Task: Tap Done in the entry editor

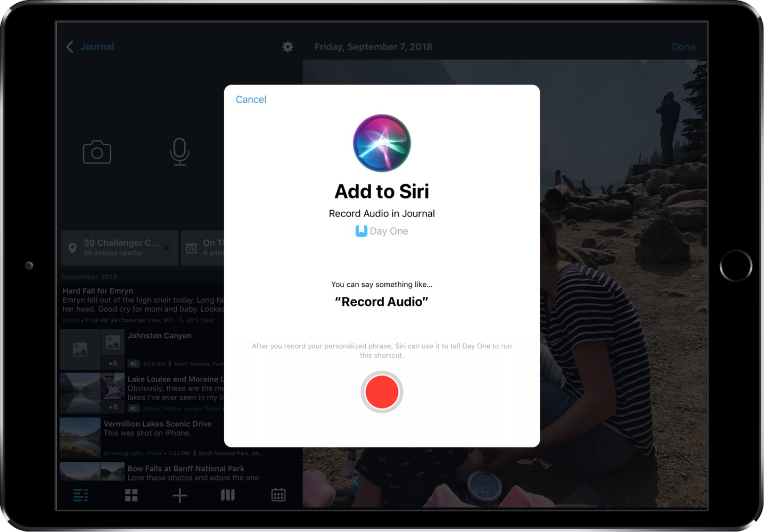Action: (x=683, y=47)
